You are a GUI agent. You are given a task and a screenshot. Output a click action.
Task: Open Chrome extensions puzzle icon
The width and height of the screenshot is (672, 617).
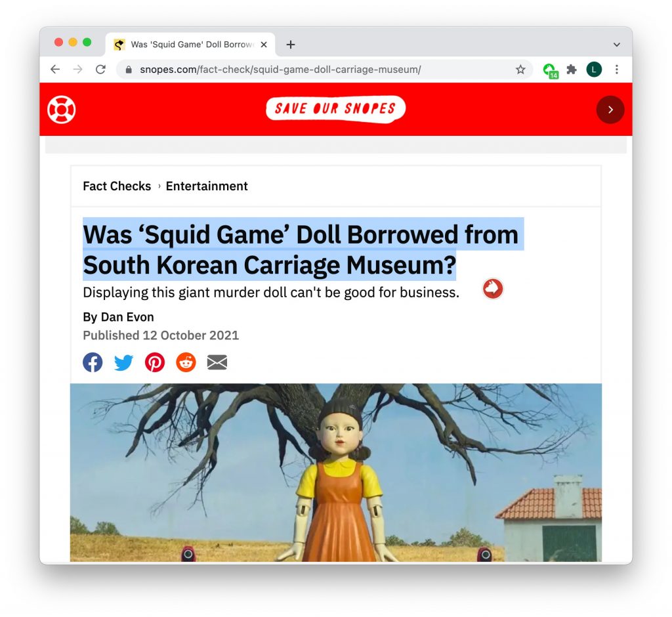572,70
